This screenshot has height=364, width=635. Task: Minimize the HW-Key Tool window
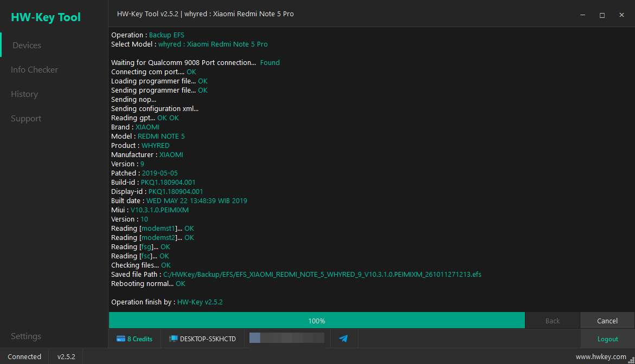click(583, 15)
